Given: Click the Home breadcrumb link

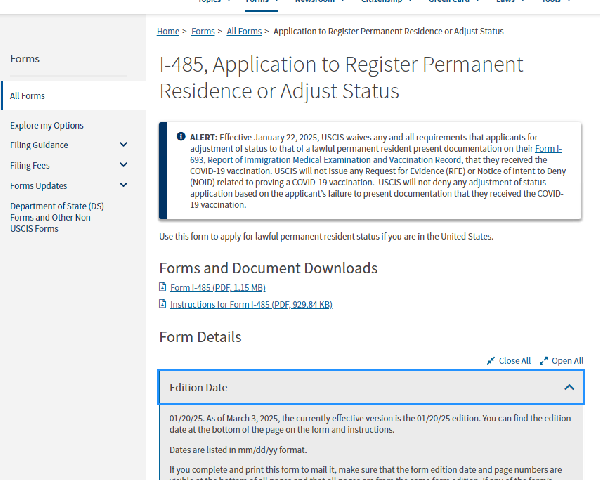Looking at the screenshot, I should [168, 31].
